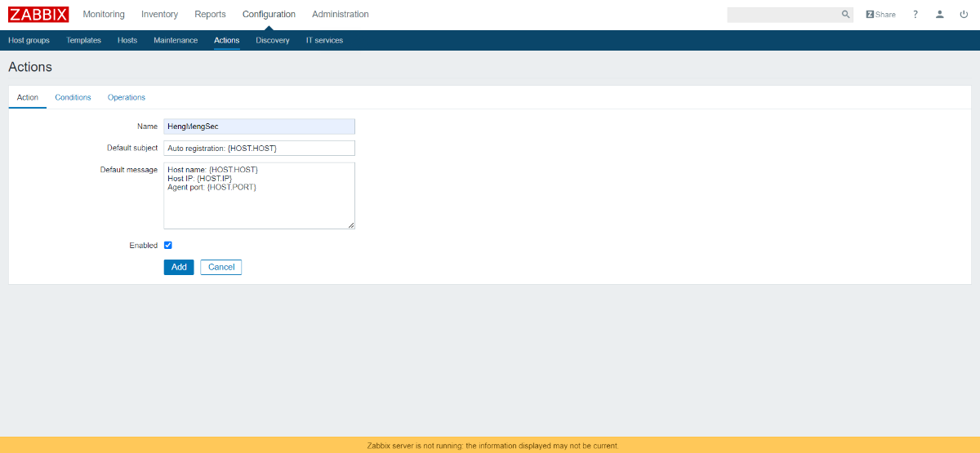Go to Templates submenu
Image resolution: width=980 pixels, height=453 pixels.
click(x=83, y=41)
